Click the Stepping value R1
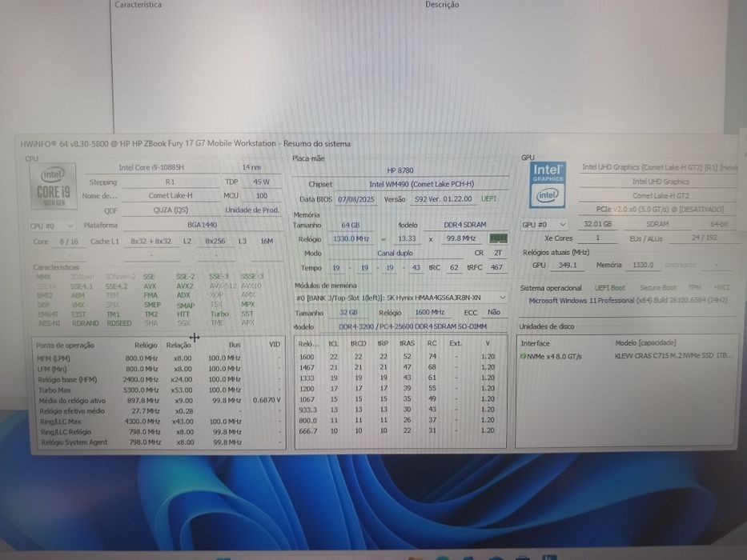This screenshot has width=747, height=560. point(170,182)
